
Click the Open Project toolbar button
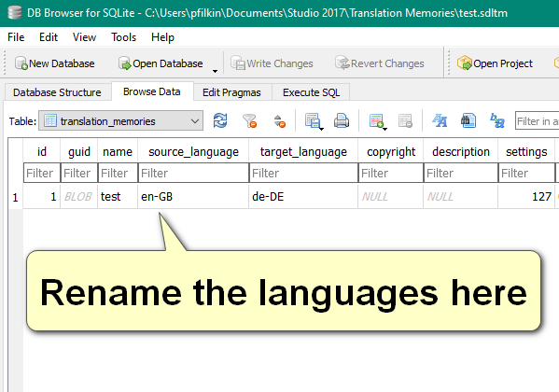(495, 63)
